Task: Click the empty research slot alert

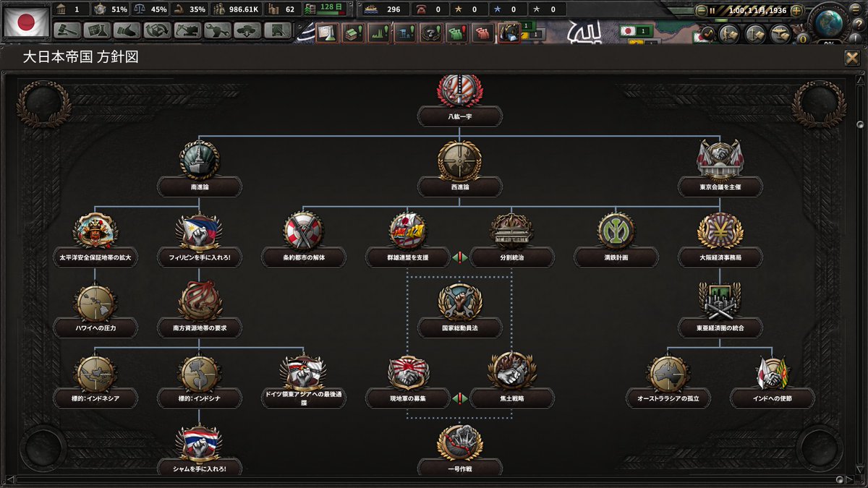Action: pos(327,33)
